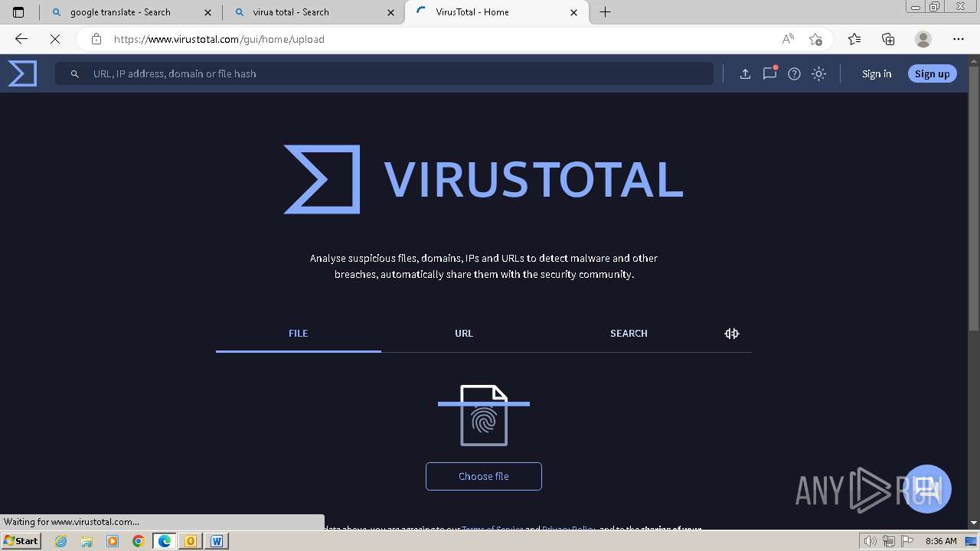Open Internet Explorer from taskbar
Image resolution: width=980 pixels, height=551 pixels.
point(60,541)
